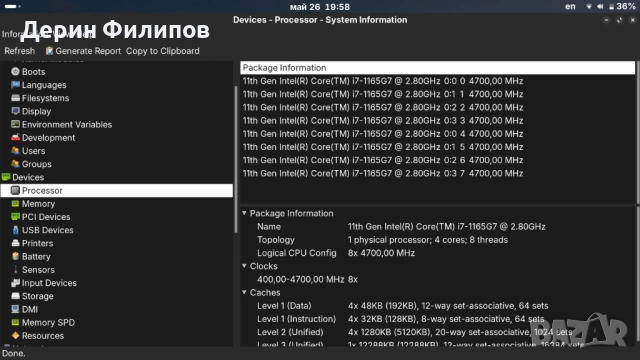Click the USB Devices plug icon
Image resolution: width=640 pixels, height=360 pixels.
pos(16,230)
